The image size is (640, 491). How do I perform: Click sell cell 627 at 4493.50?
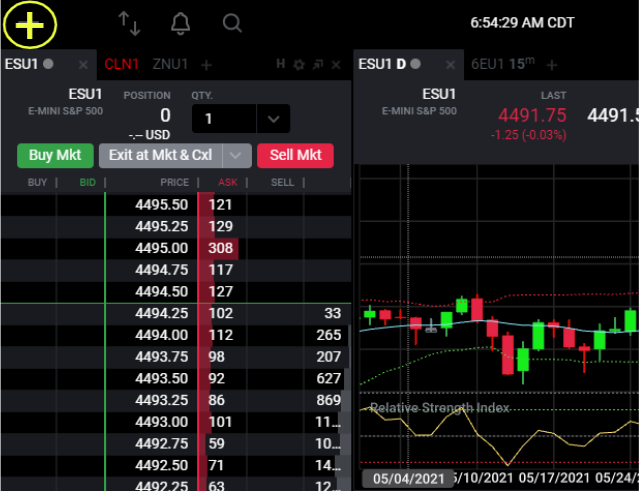click(x=329, y=378)
